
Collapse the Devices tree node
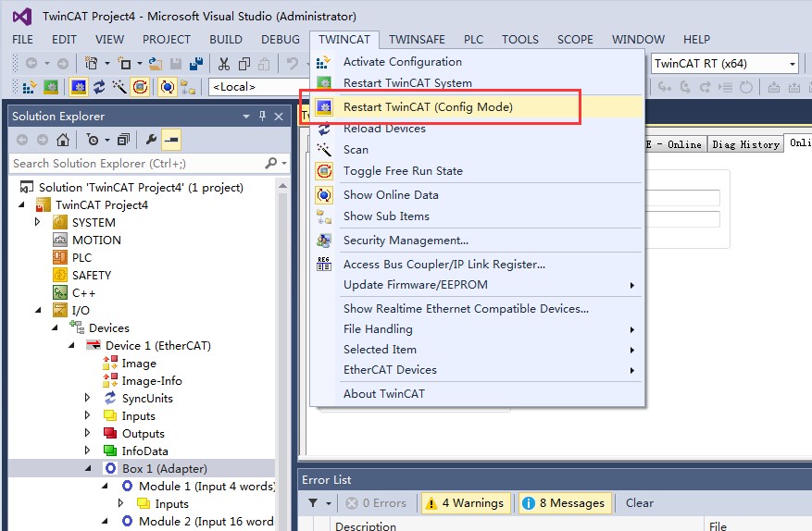pyautogui.click(x=55, y=328)
